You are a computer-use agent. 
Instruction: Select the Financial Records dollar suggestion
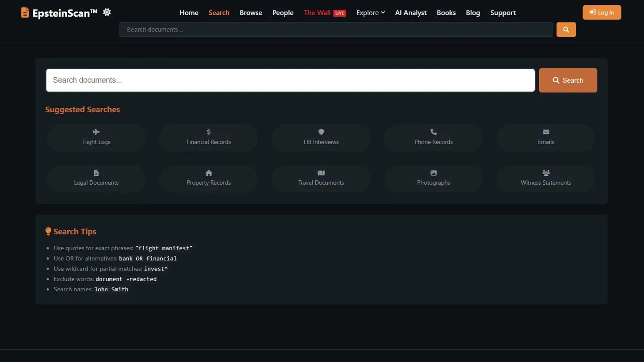(x=209, y=138)
